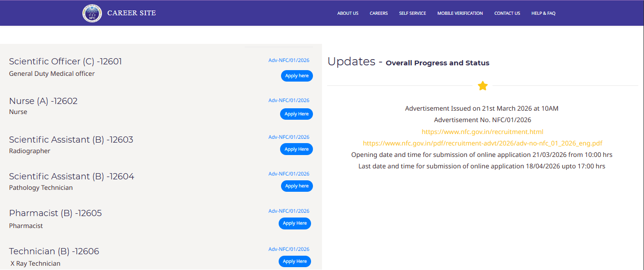Open the About Us menu
Screen dimensions: 644x270
(x=348, y=13)
